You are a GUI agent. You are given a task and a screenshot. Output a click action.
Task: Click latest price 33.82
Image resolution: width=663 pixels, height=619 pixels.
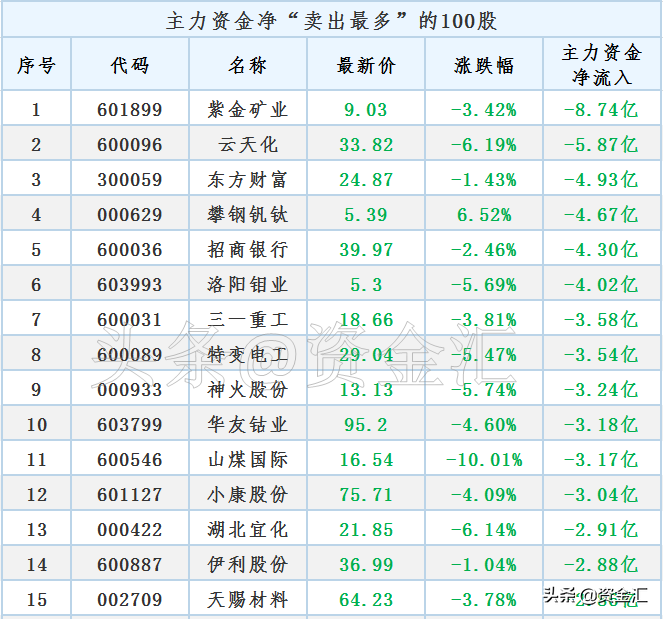(366, 145)
